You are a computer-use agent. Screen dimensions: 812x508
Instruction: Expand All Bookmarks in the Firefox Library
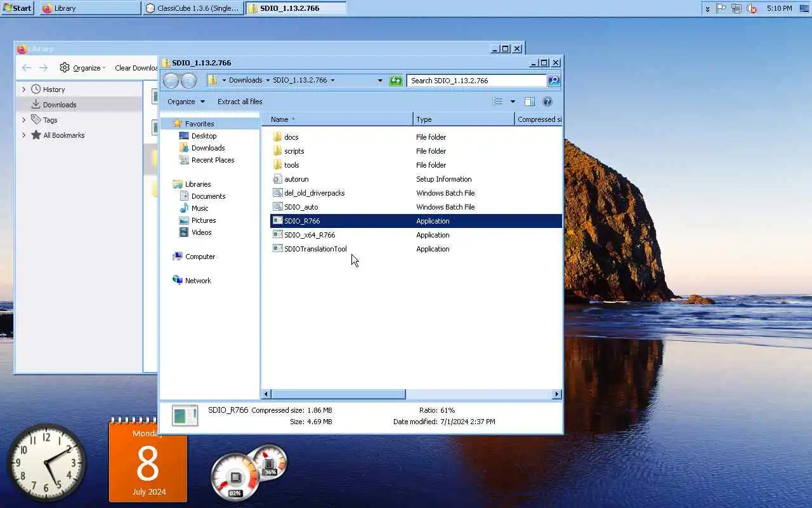tap(24, 135)
